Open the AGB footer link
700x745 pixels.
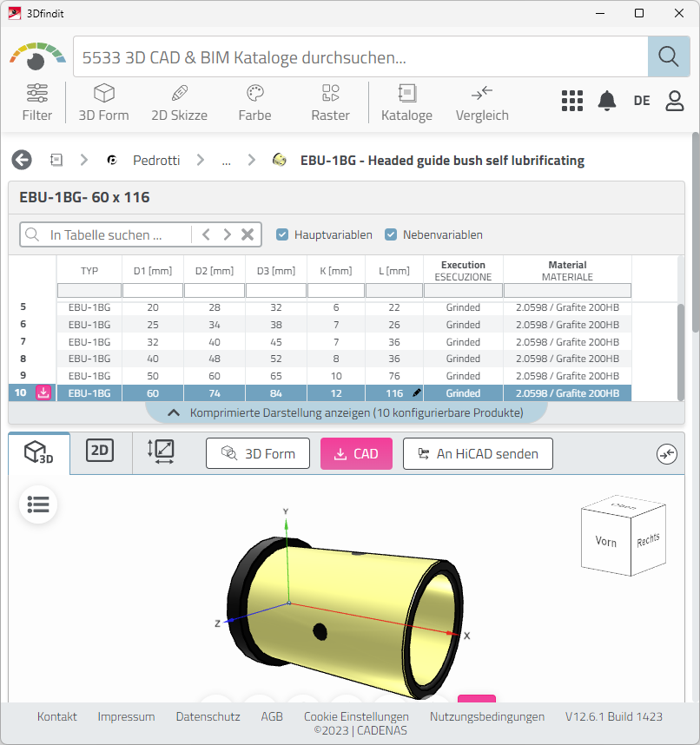tap(272, 716)
